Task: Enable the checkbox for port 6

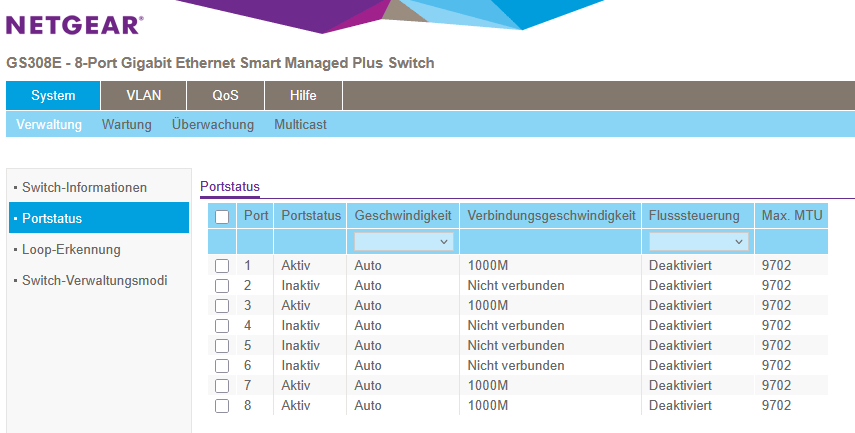Action: tap(222, 366)
